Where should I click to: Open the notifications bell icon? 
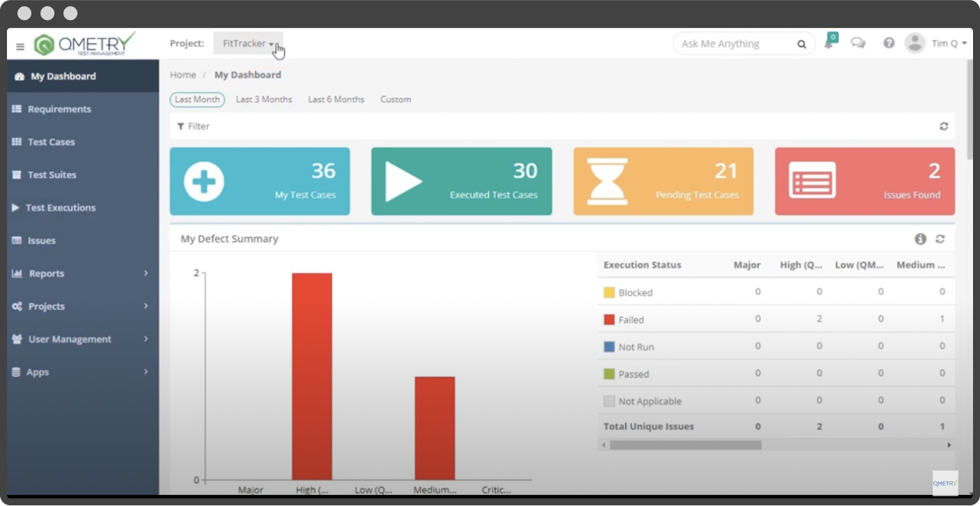829,43
